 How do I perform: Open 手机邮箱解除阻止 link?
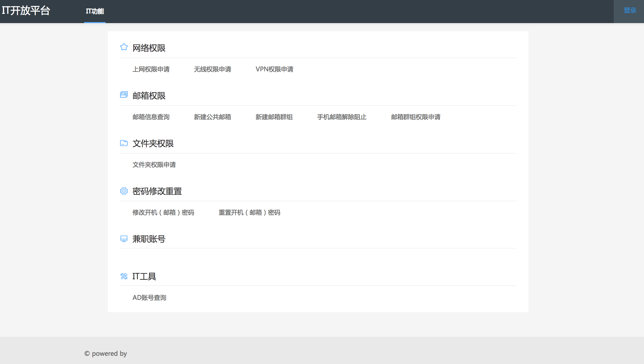click(x=342, y=117)
